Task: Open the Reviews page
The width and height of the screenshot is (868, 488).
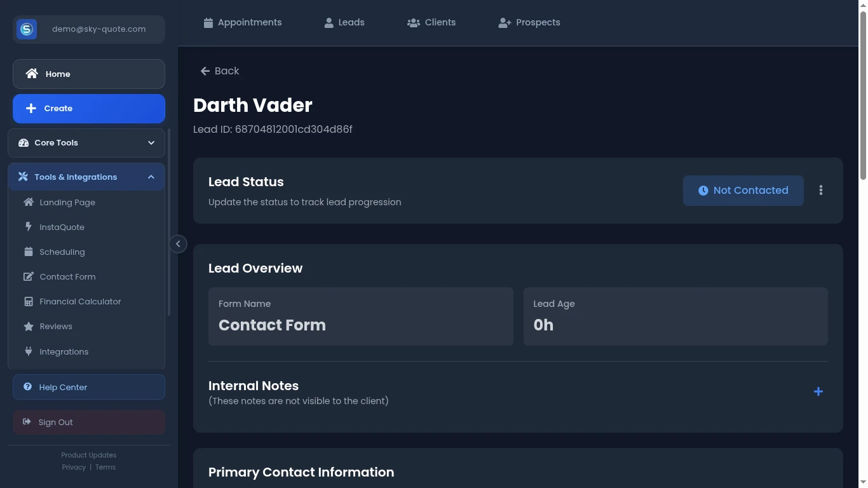Action: tap(55, 327)
